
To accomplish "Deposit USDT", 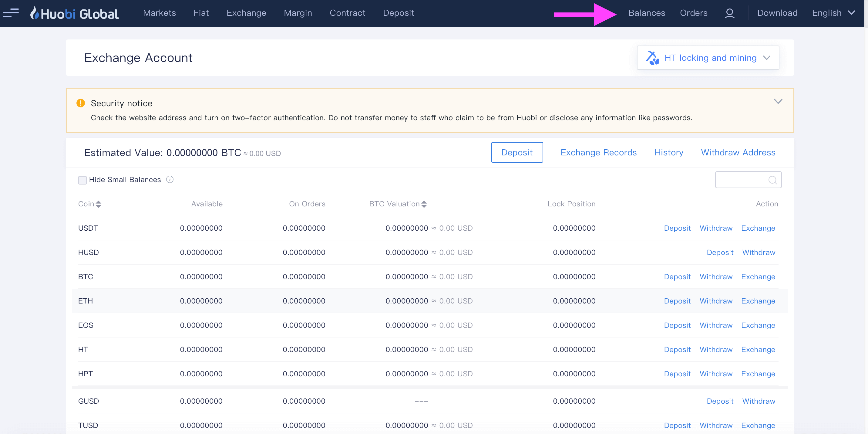I will click(677, 228).
